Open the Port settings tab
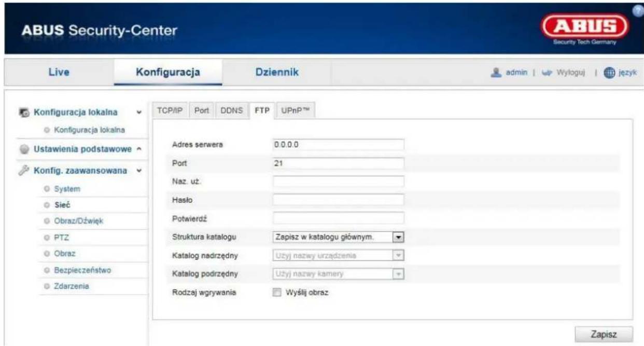The image size is (644, 346). (202, 109)
